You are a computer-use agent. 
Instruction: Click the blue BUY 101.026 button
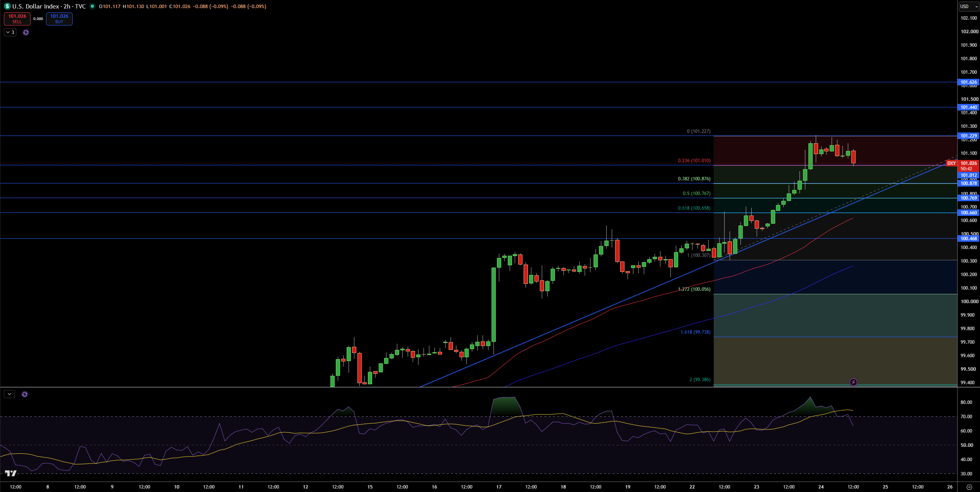click(x=59, y=19)
